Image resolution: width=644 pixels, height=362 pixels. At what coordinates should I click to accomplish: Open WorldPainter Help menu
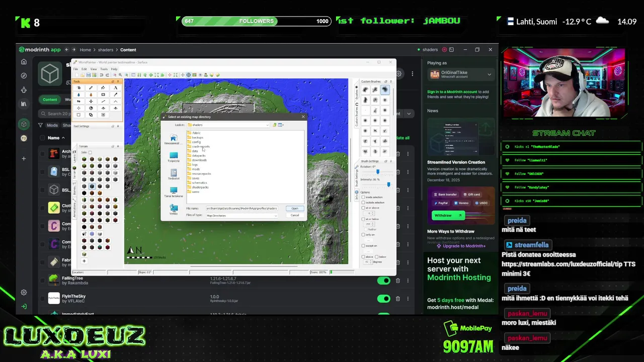114,69
